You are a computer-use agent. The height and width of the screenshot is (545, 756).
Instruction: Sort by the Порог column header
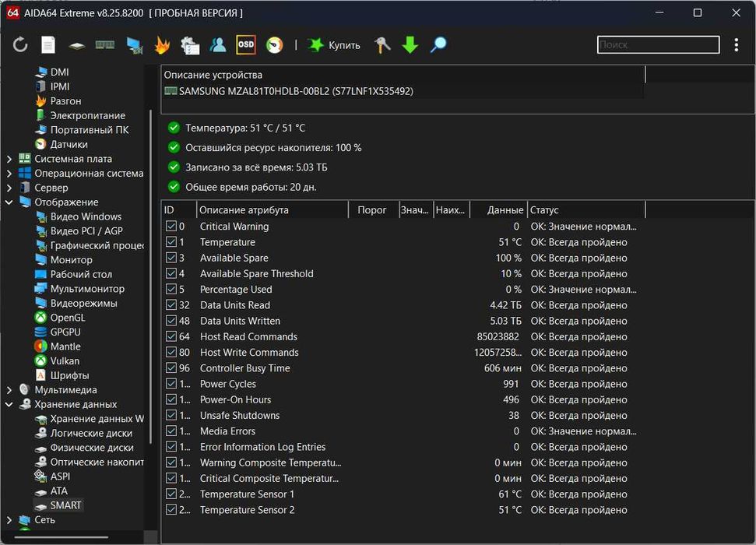(x=374, y=209)
